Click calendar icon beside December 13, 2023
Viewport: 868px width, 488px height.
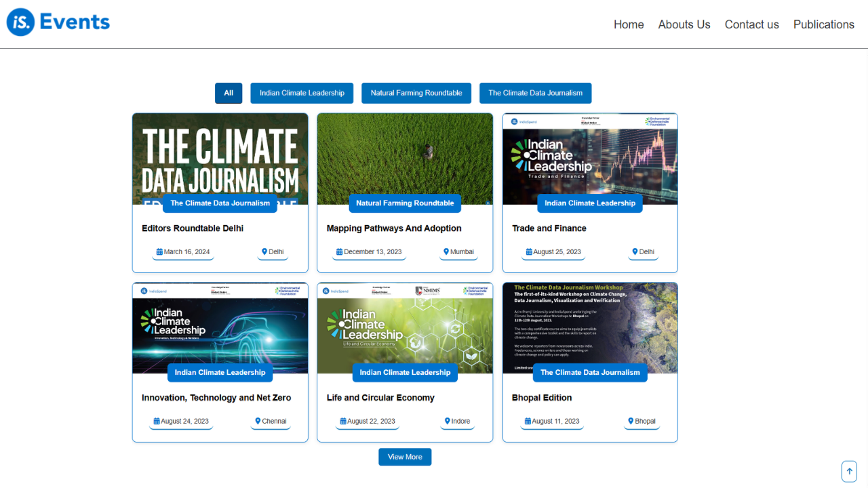(x=339, y=252)
